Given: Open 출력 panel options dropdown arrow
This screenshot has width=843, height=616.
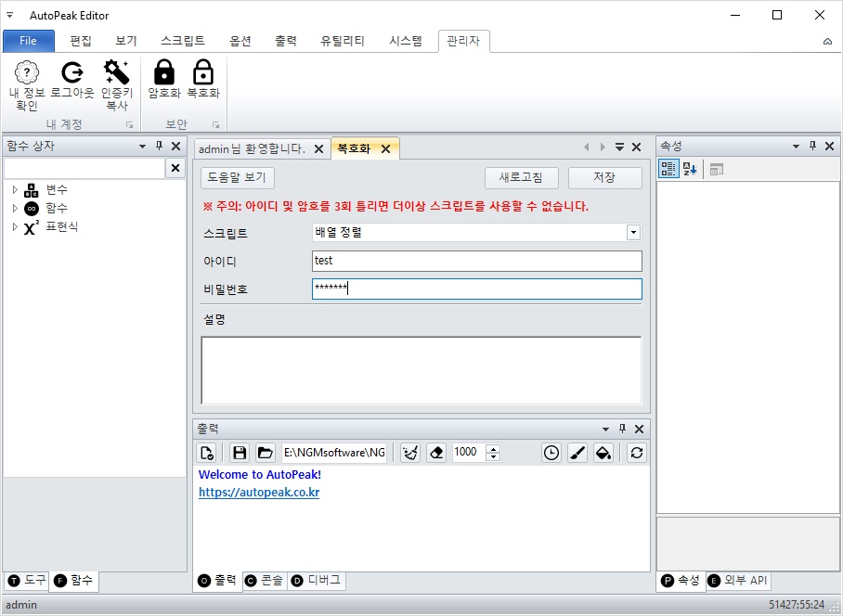Looking at the screenshot, I should tap(606, 430).
